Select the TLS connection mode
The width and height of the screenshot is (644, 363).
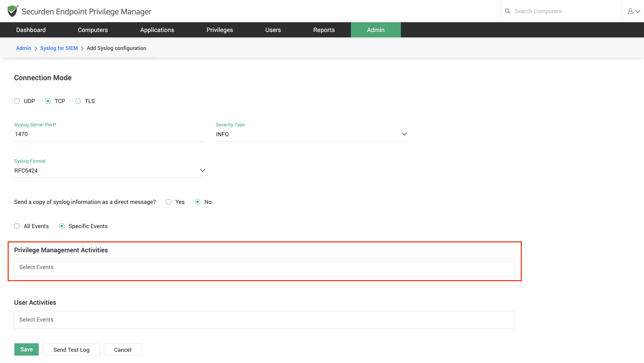[78, 101]
